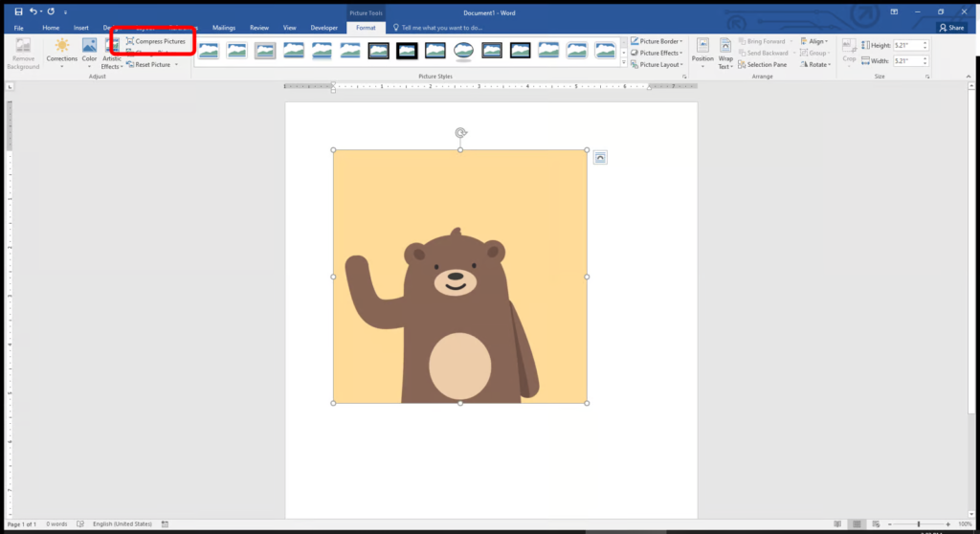Click the Undo arrow icon
This screenshot has height=534, width=980.
click(34, 11)
